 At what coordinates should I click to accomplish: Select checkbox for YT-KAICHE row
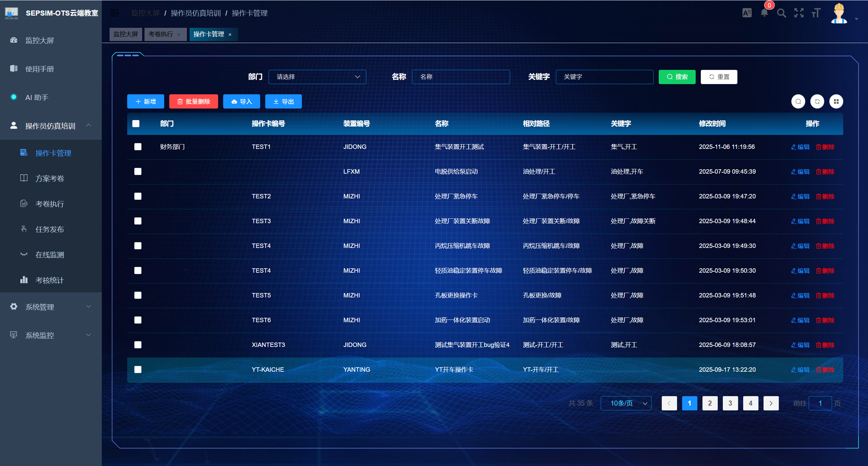[x=138, y=369]
